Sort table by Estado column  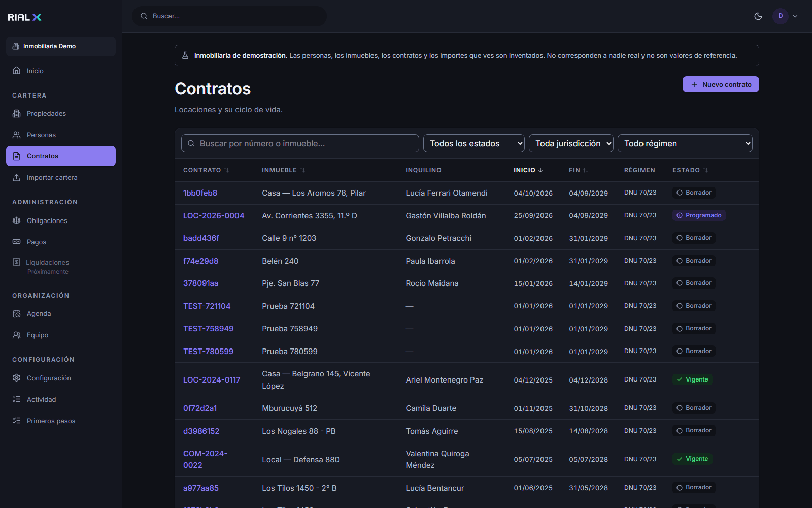690,170
